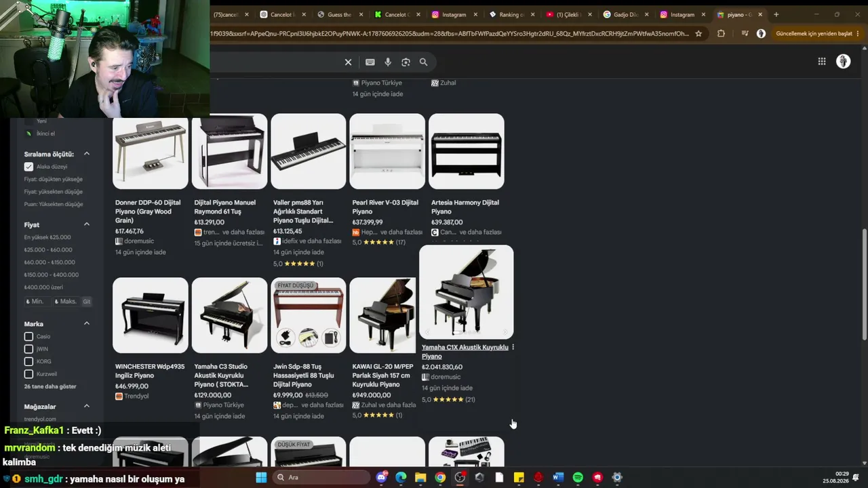Image resolution: width=868 pixels, height=488 pixels.
Task: Open OBS Studio from the taskbar
Action: click(460, 477)
